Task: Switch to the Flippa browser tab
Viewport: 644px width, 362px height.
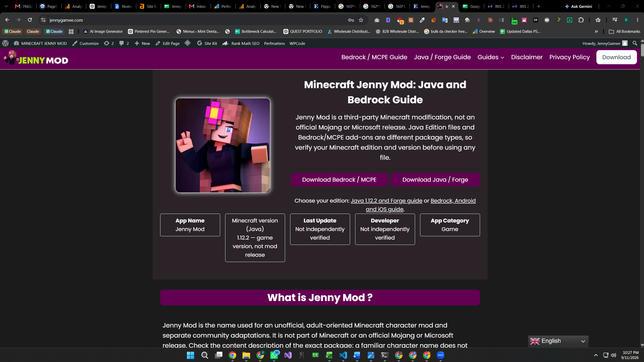Action: tap(322, 6)
